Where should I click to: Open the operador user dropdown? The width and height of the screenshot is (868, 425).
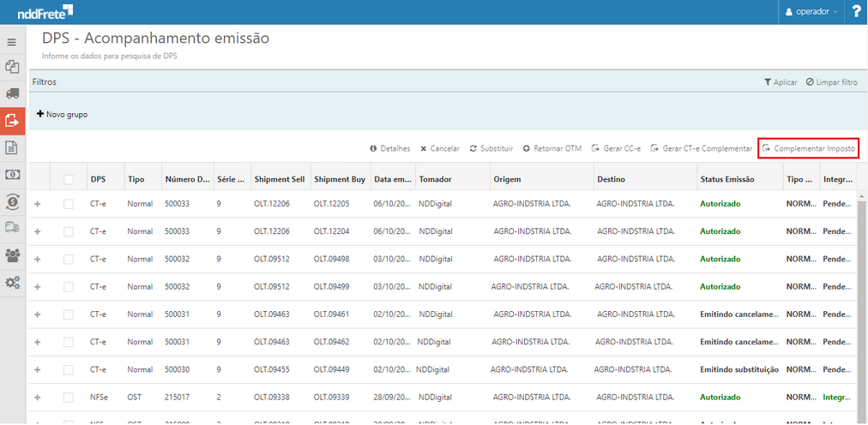(x=811, y=12)
